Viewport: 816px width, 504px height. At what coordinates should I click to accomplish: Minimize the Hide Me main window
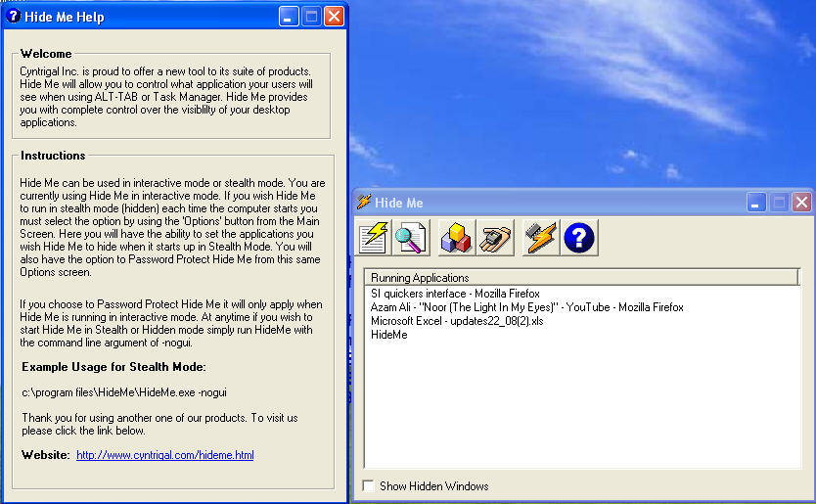[756, 202]
